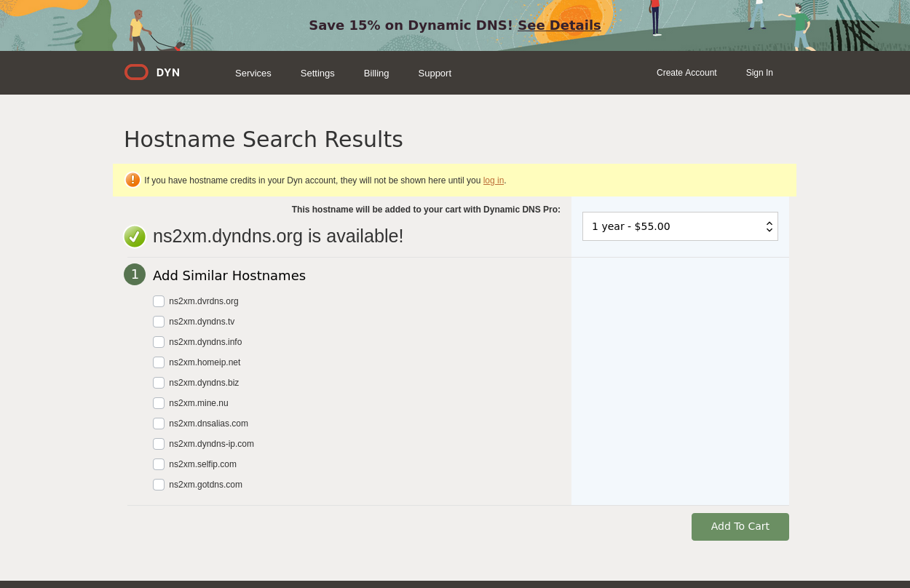The width and height of the screenshot is (910, 588).
Task: Click the Save 15% on Dynamic DNS text
Action: (411, 25)
